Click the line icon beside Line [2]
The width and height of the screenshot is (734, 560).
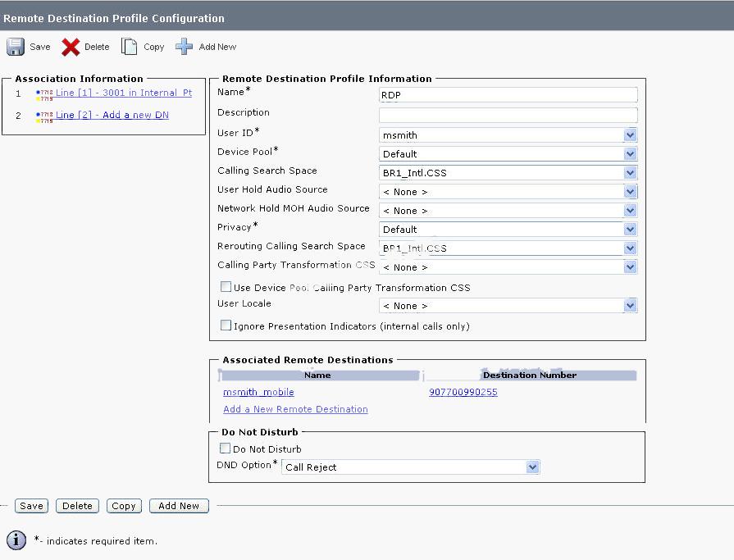tap(44, 117)
